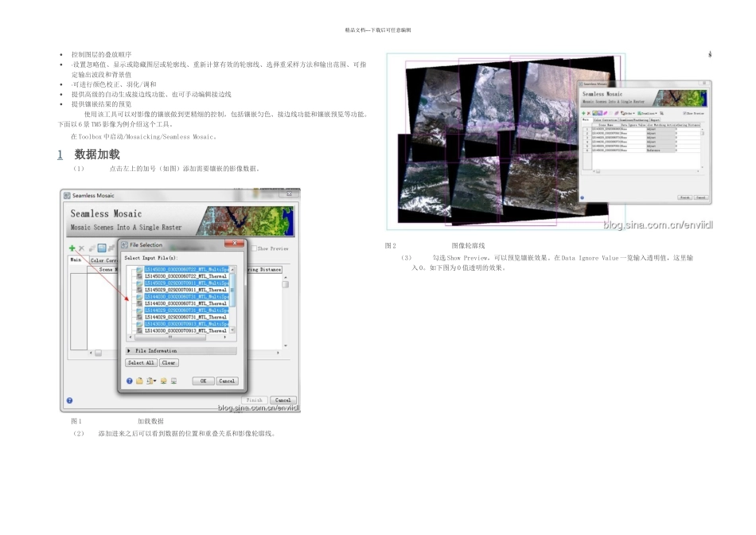Click the section heading 数据加载
The height and width of the screenshot is (535, 756).
tap(97, 154)
